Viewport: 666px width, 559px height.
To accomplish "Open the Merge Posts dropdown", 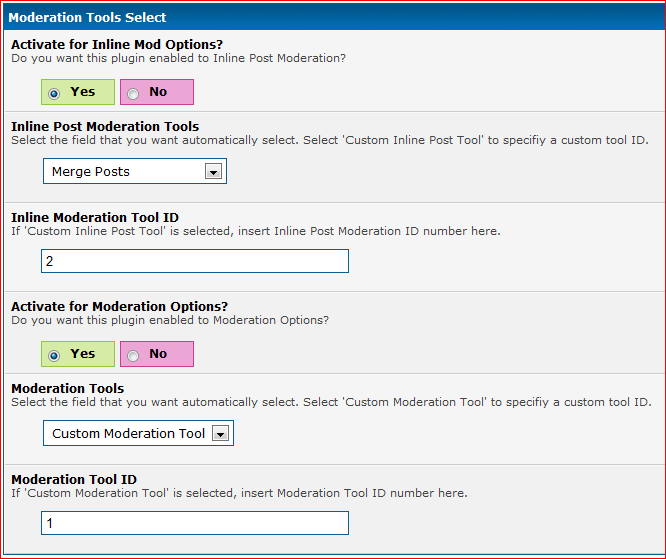I will click(124, 172).
